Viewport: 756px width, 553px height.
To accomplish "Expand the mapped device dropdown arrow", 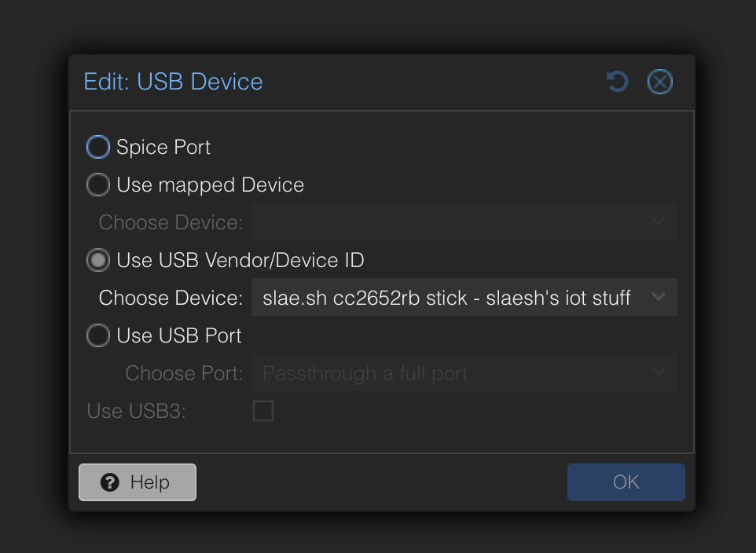I will coord(659,222).
